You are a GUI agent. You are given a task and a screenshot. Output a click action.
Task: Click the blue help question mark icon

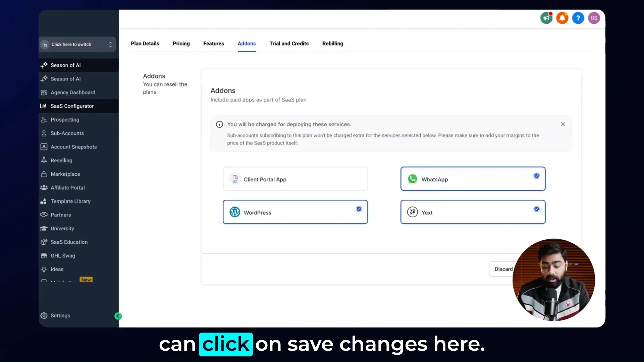[x=578, y=18]
